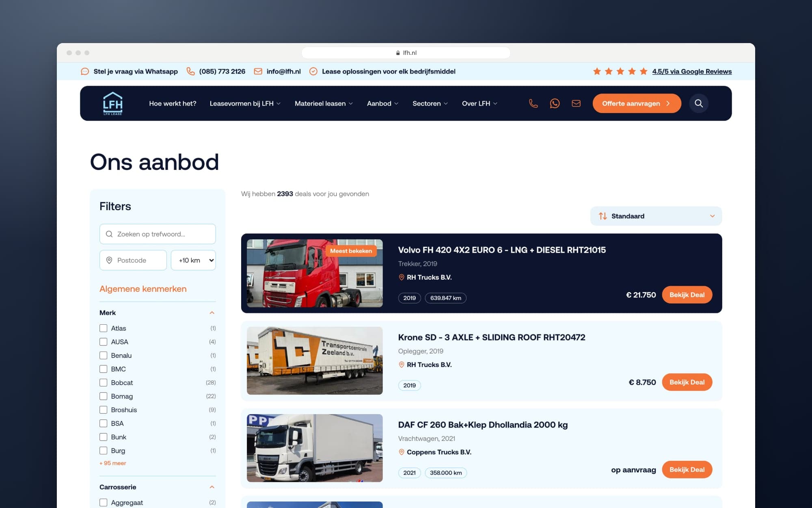Click the location pin in Postcode field
Viewport: 812px width, 508px height.
pos(109,260)
